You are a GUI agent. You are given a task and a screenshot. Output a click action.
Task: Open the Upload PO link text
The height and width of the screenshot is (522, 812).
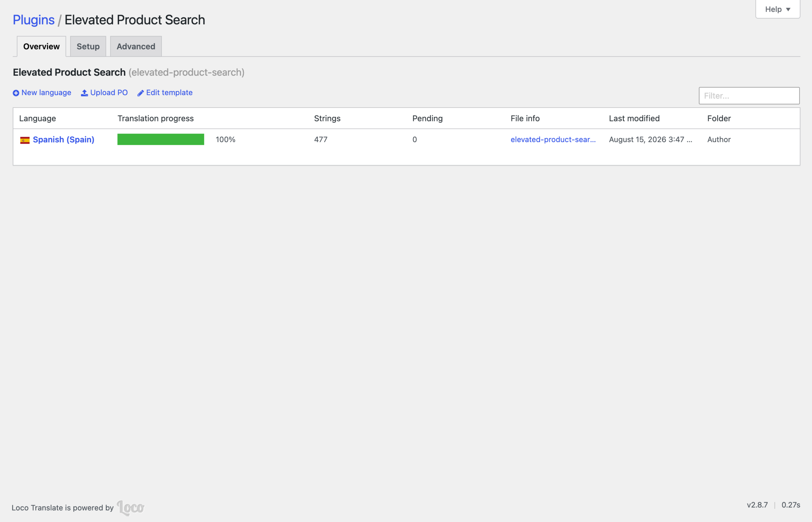(109, 93)
